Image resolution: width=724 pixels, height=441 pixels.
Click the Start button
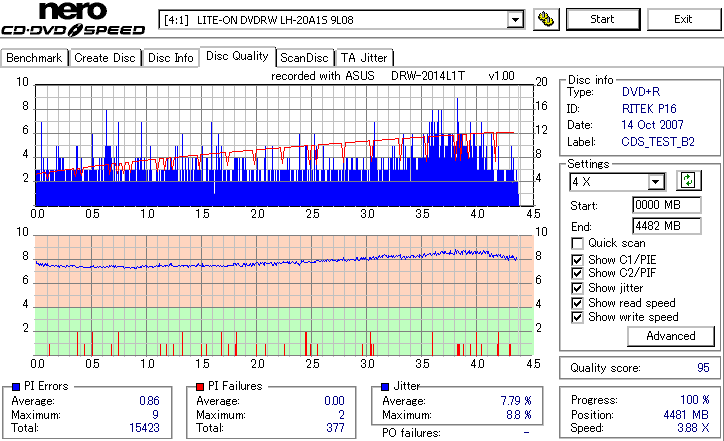pyautogui.click(x=603, y=19)
